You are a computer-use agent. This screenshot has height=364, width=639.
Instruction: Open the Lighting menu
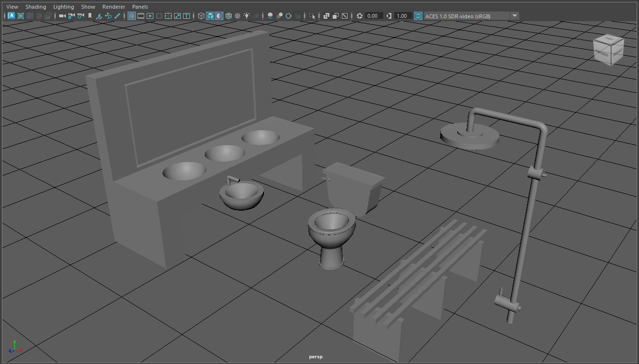[x=64, y=7]
